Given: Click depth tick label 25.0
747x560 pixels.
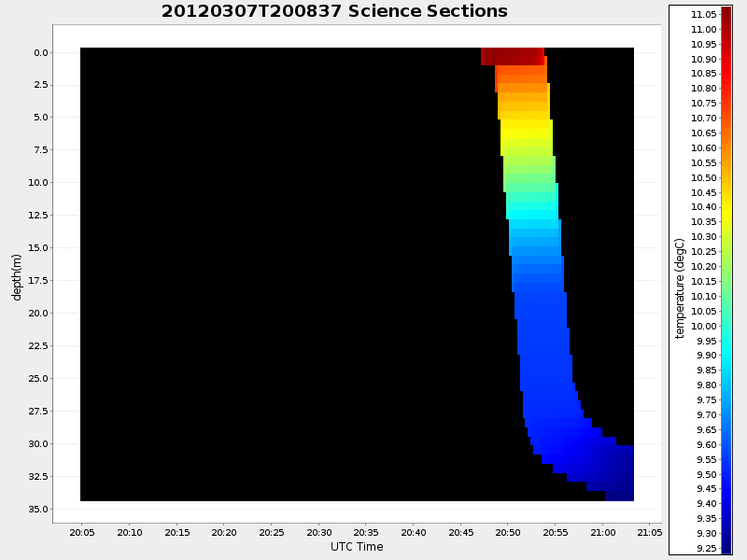Looking at the screenshot, I should click(x=38, y=379).
